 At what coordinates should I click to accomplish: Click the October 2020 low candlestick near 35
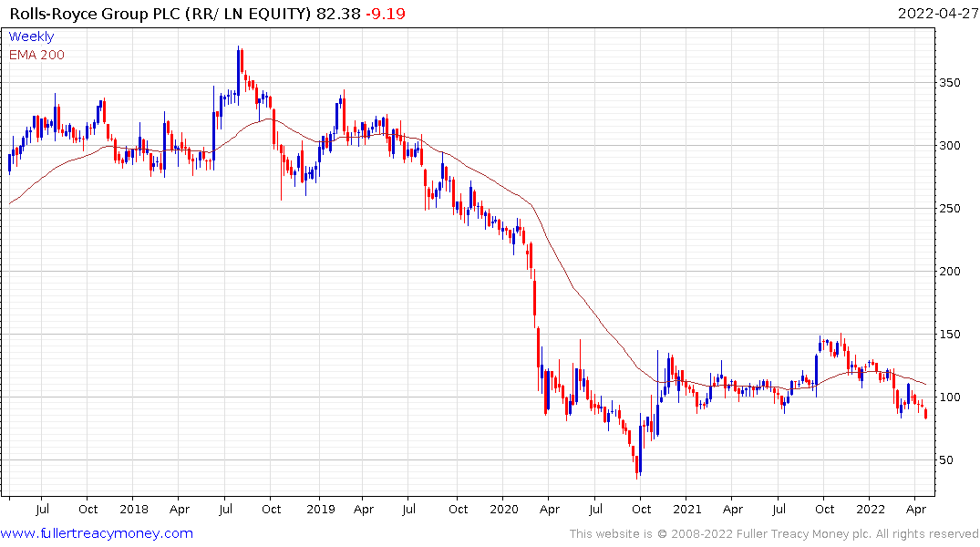click(637, 467)
